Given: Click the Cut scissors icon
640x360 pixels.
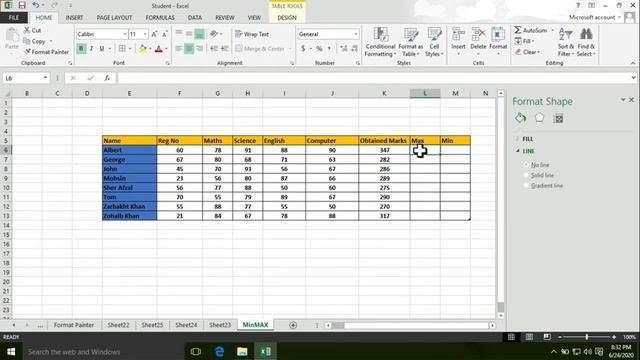Looking at the screenshot, I should tap(27, 30).
